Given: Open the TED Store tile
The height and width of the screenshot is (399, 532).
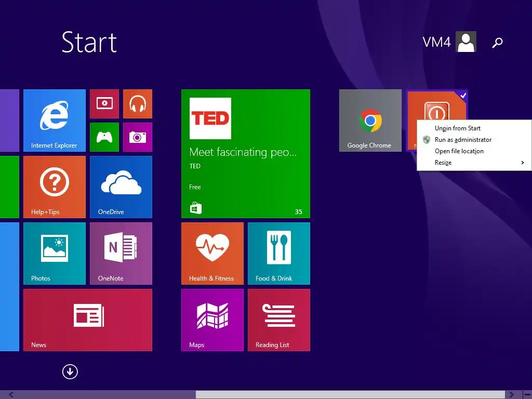Looking at the screenshot, I should 246,154.
